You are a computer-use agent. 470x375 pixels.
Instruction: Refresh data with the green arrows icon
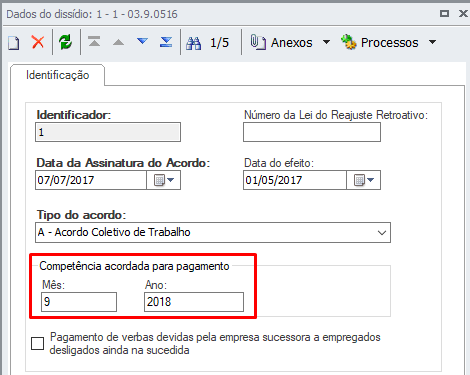[x=65, y=42]
